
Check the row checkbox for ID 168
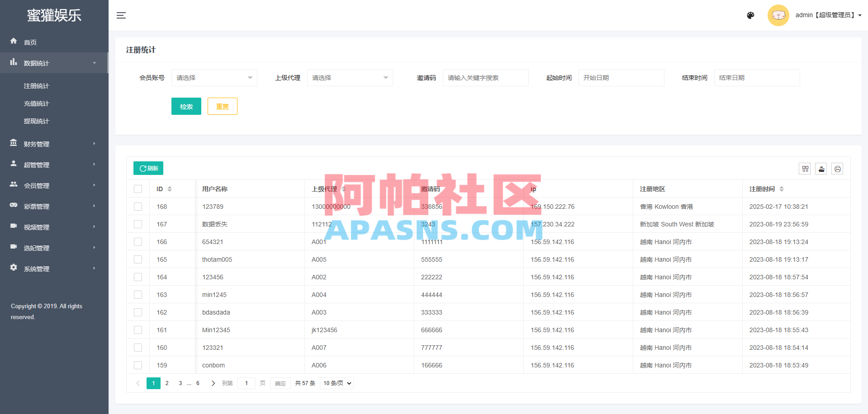coord(138,206)
